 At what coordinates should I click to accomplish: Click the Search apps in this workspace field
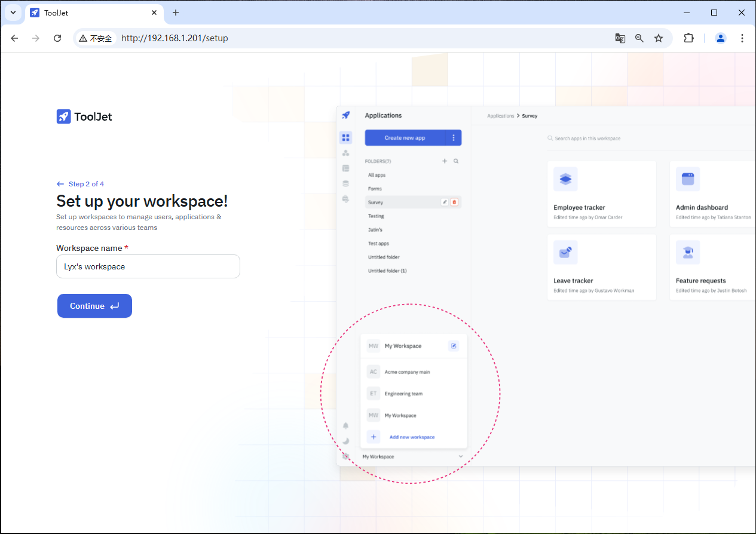(651, 139)
